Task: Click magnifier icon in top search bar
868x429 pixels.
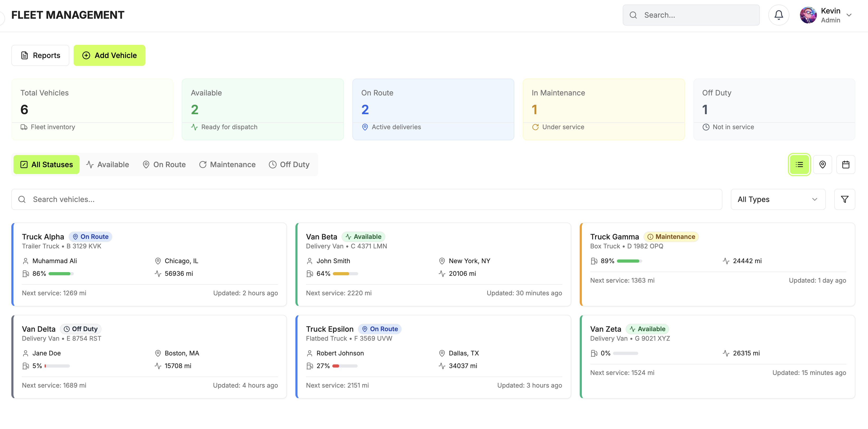Action: point(633,15)
